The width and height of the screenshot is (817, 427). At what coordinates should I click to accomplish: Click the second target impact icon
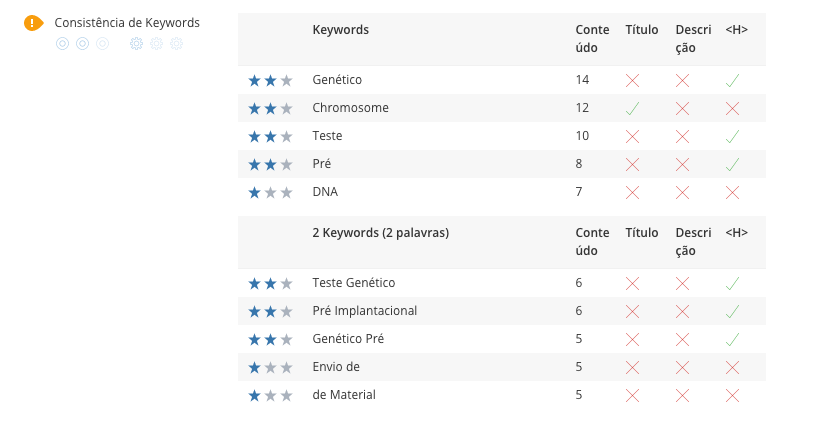pyautogui.click(x=82, y=44)
